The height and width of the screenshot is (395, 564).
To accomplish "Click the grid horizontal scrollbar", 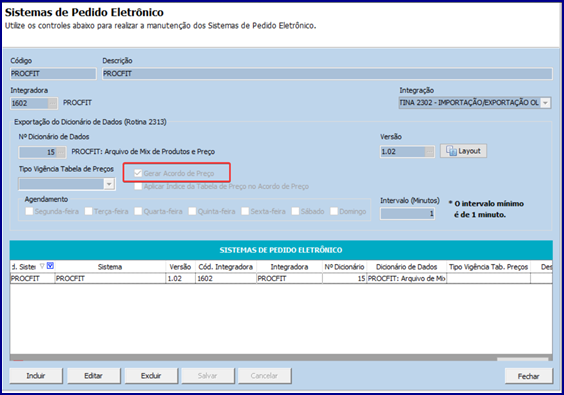I will 281,358.
